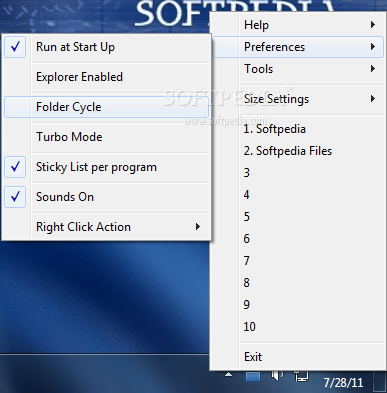Disable the Sounds On option
This screenshot has width=387, height=393.
click(x=107, y=197)
